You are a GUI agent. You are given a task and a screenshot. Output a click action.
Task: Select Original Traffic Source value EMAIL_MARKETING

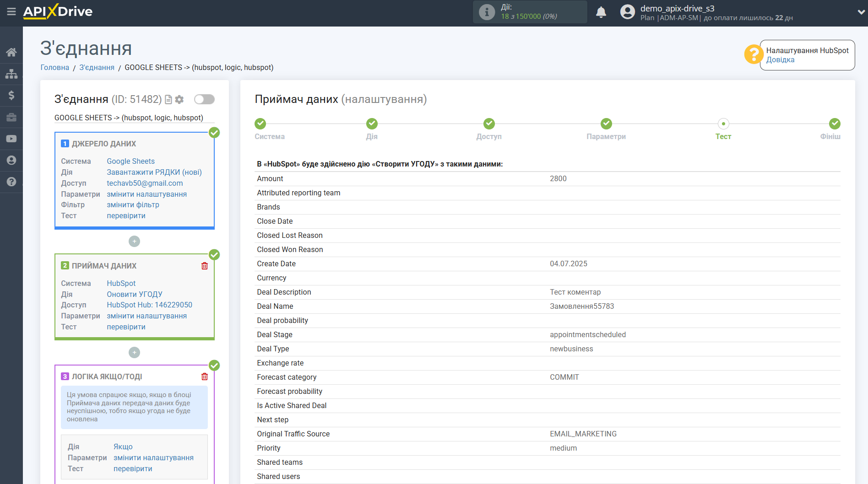(583, 434)
